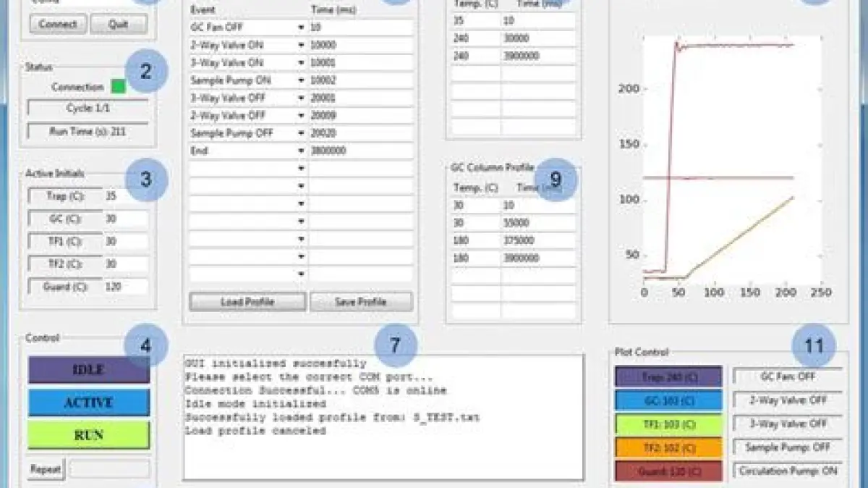
Task: Click the Repeat button
Action: click(x=46, y=468)
